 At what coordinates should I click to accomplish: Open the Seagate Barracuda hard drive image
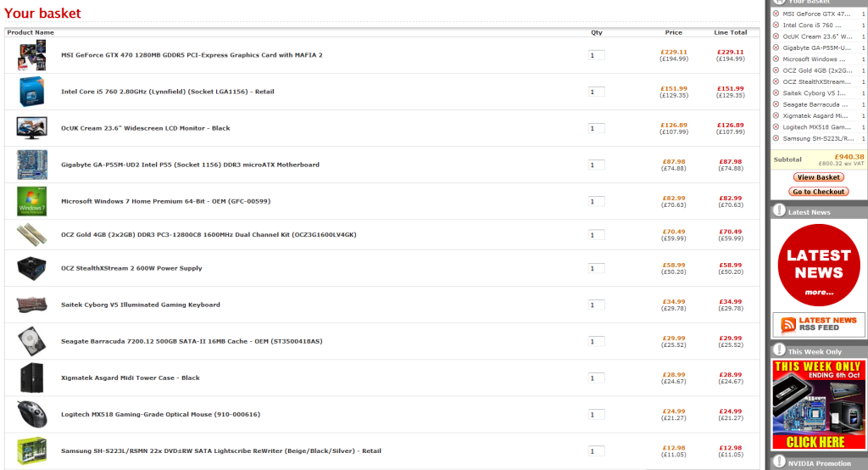click(31, 341)
